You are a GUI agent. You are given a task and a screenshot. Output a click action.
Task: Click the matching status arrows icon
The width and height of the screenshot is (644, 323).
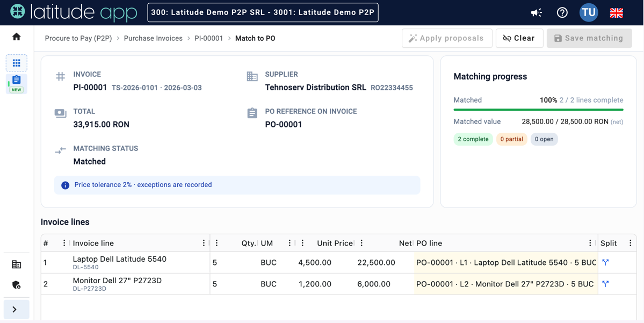click(x=60, y=150)
